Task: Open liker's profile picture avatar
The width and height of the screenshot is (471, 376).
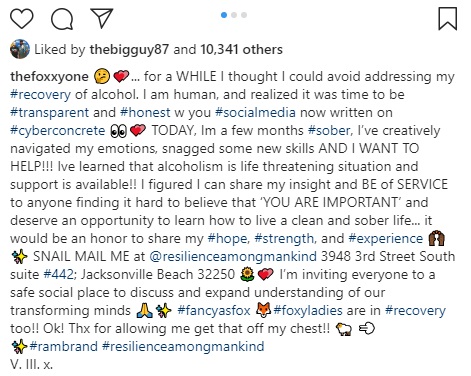Action: coord(20,49)
